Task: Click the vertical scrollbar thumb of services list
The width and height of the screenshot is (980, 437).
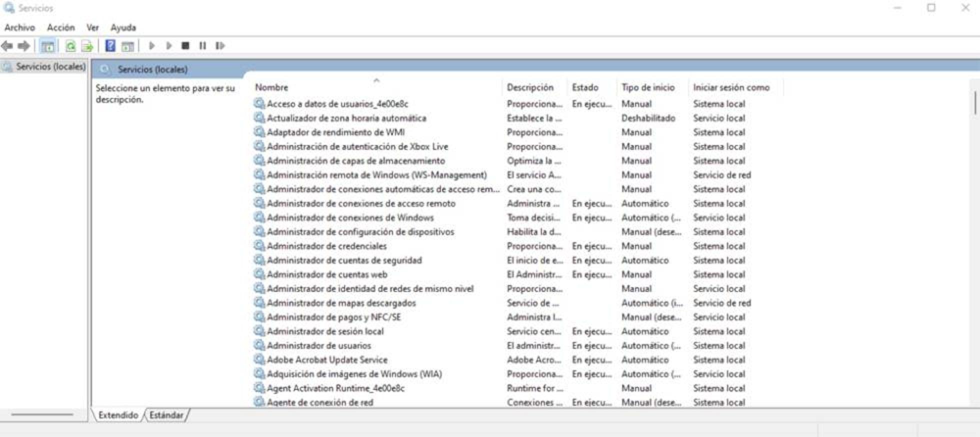Action: (975, 103)
